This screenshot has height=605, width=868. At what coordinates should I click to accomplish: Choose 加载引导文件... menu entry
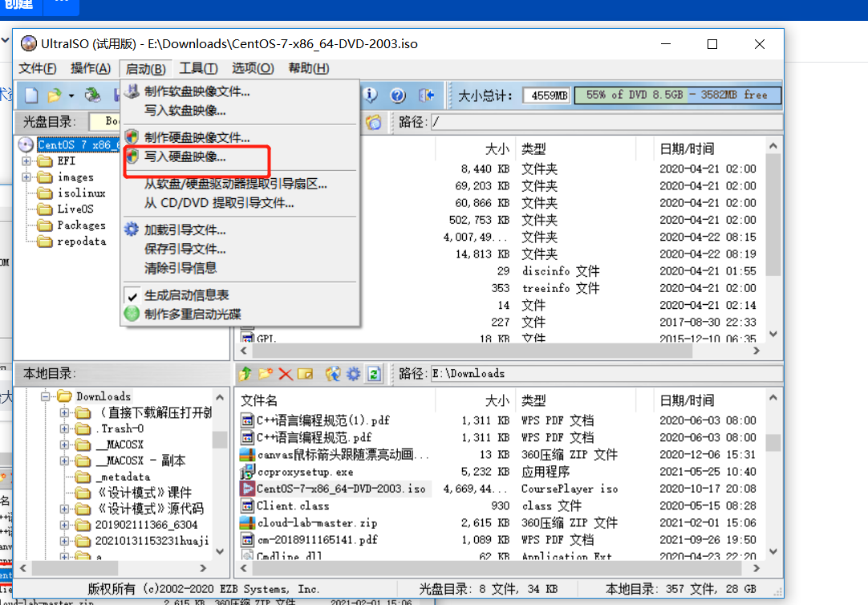241,230
